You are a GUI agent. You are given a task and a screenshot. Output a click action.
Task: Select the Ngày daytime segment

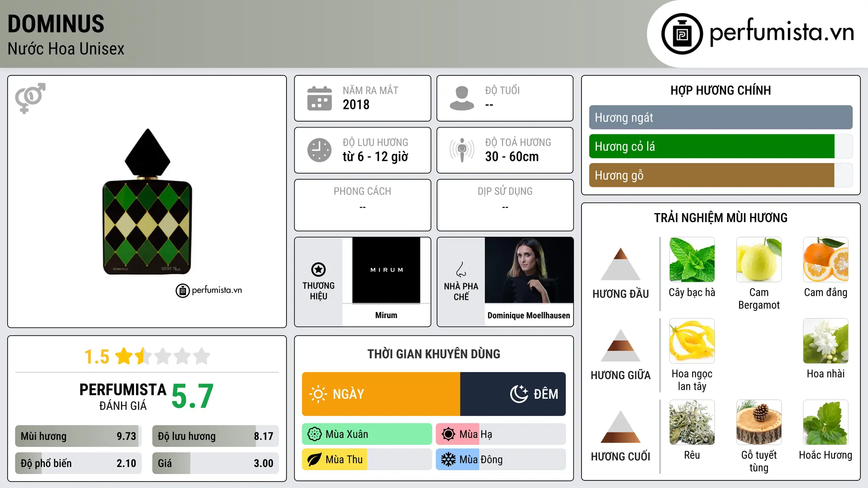[x=381, y=394]
